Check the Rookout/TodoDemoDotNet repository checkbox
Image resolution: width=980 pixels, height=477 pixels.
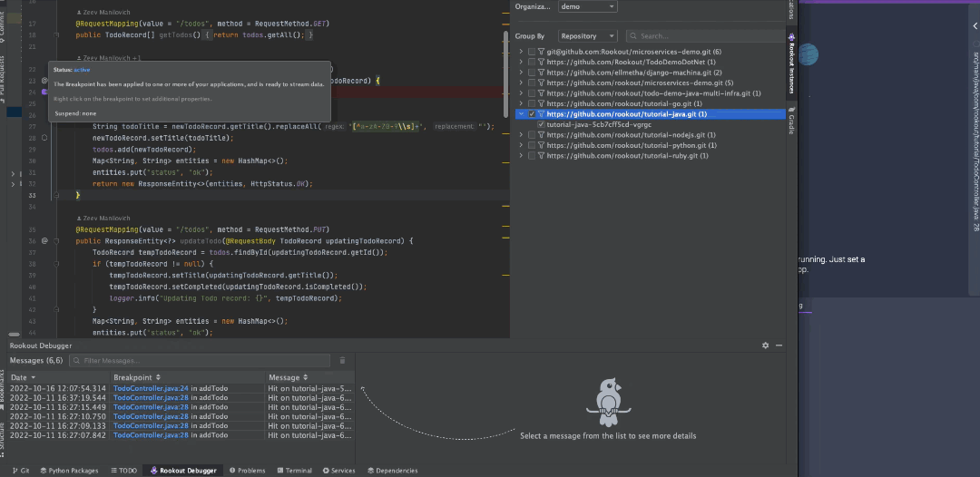tap(531, 63)
